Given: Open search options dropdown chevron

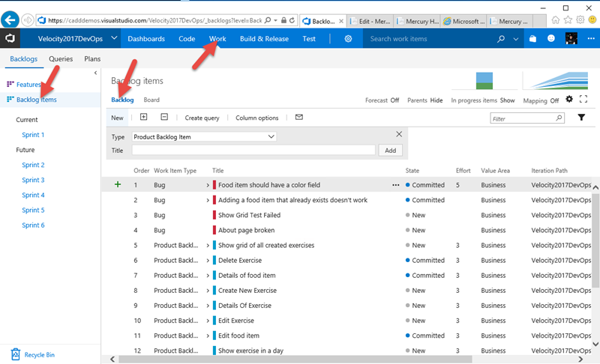Looking at the screenshot, I should click(x=516, y=39).
